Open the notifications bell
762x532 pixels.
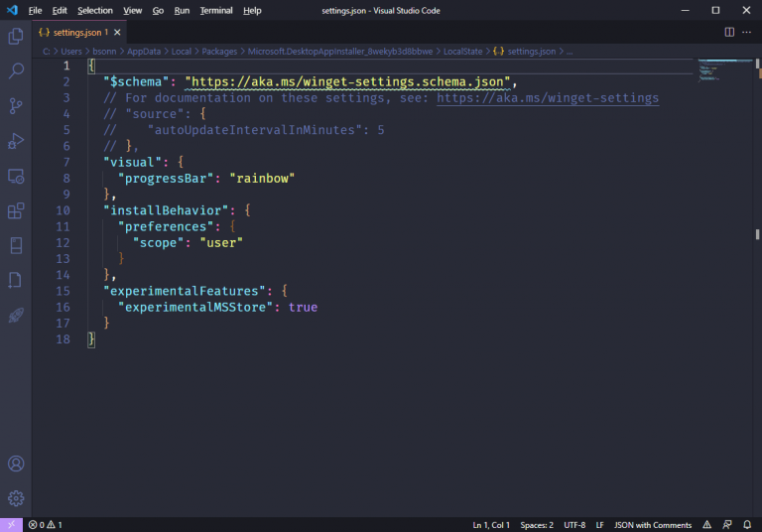click(x=747, y=525)
